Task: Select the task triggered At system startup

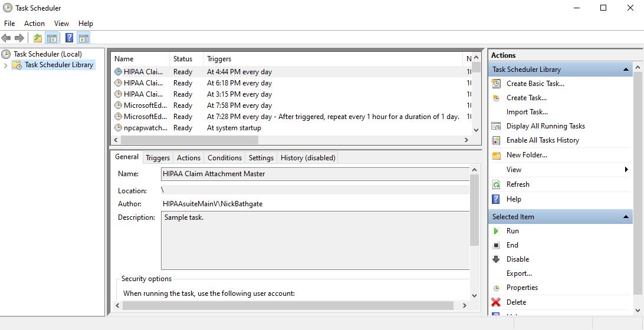Action: point(293,128)
